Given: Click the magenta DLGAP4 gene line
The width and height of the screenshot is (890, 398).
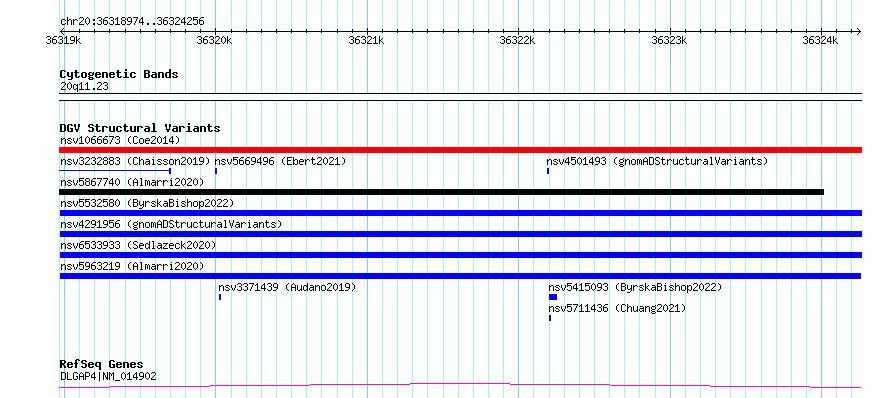Looking at the screenshot, I should 460,386.
